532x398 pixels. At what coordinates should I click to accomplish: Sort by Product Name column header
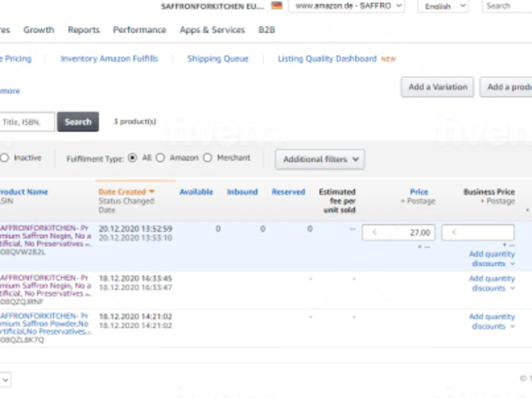24,192
